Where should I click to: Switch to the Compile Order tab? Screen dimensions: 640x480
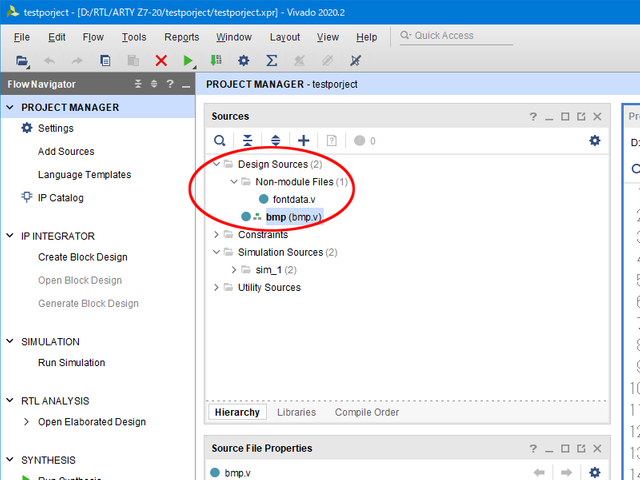(366, 412)
